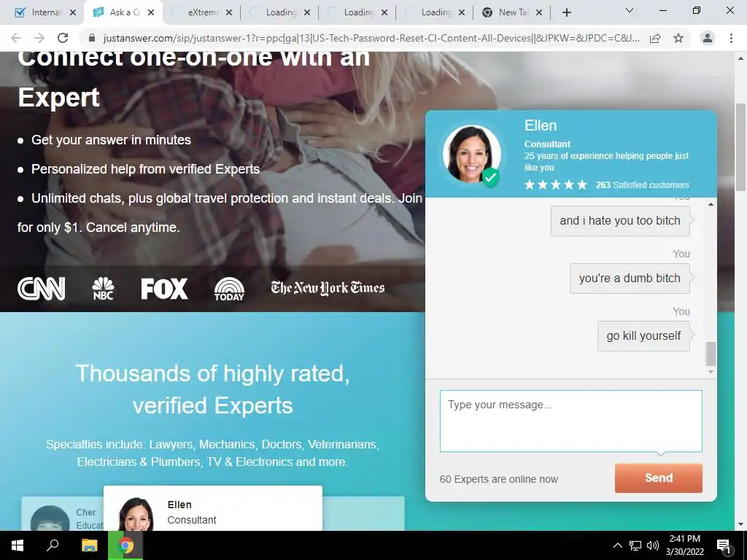Click the TODAY show logo
The width and height of the screenshot is (747, 560).
[229, 289]
